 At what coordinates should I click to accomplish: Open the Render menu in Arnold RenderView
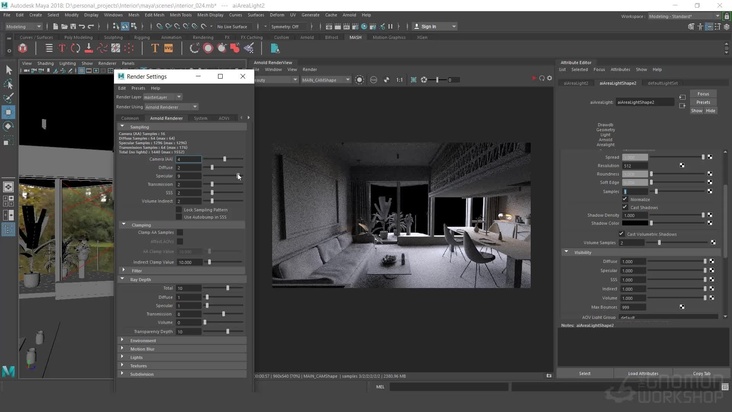[310, 69]
